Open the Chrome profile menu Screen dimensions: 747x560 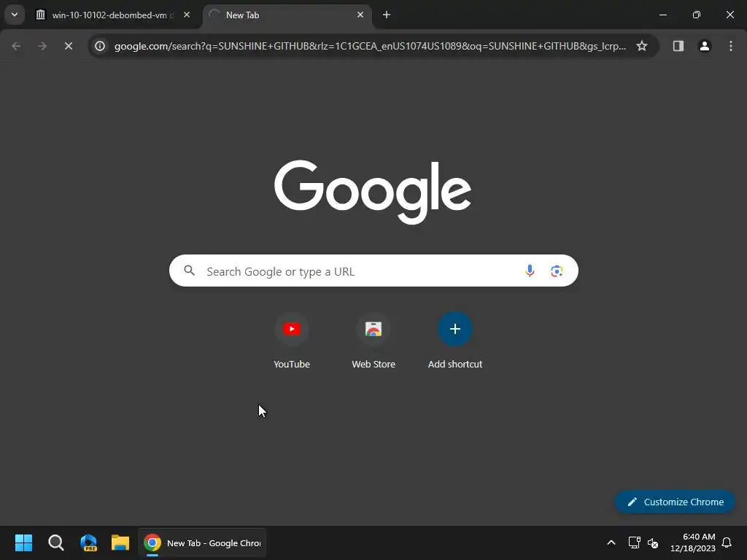(x=705, y=46)
